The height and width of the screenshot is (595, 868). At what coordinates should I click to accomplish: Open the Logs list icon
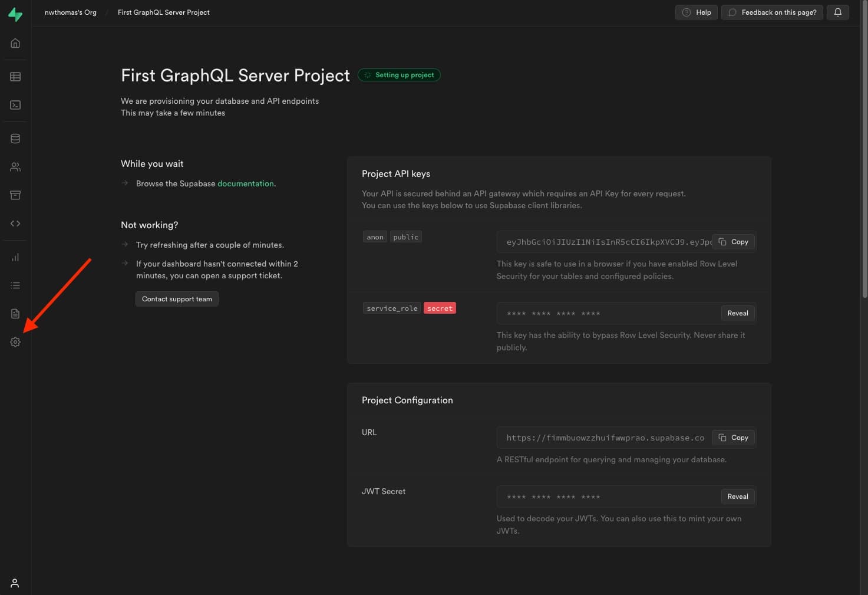15,285
